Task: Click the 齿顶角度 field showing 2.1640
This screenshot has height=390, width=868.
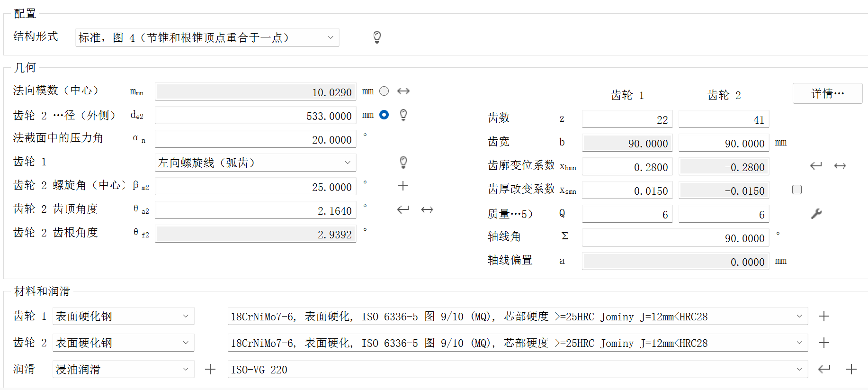Action: pos(256,210)
